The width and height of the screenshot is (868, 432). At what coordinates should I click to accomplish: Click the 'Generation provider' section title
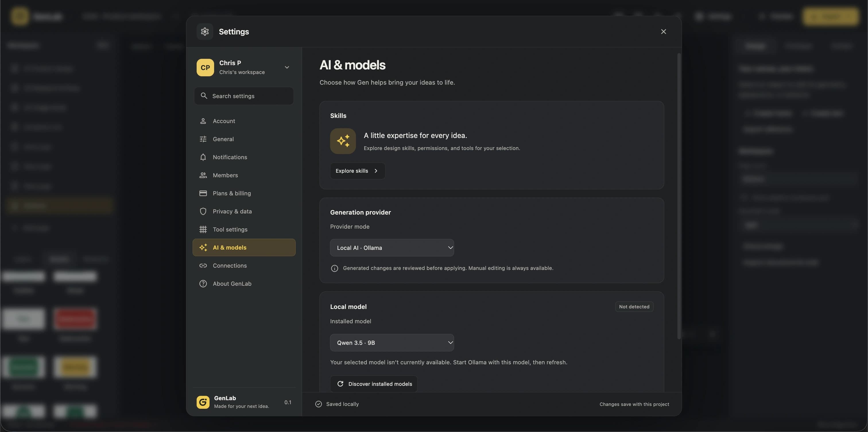point(360,213)
